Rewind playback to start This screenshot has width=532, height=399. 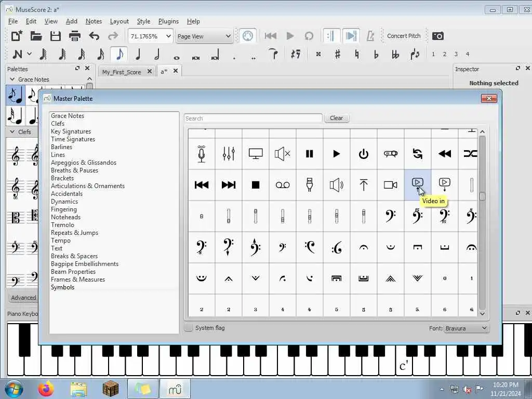pyautogui.click(x=270, y=36)
